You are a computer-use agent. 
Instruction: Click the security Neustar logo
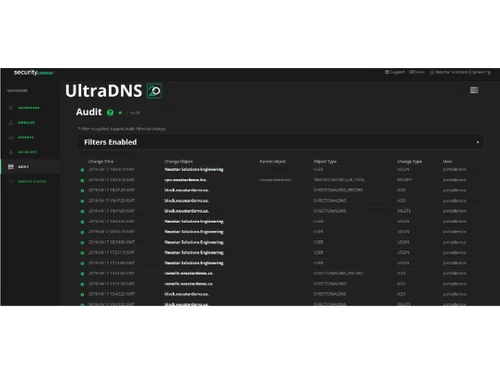pos(33,72)
